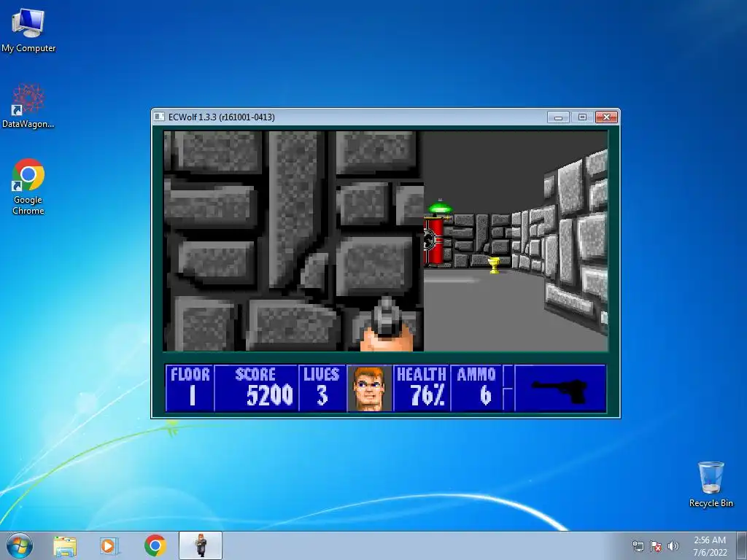Click the AMMO 6 HUD panel
Viewport: 747px width, 560px height.
point(476,388)
